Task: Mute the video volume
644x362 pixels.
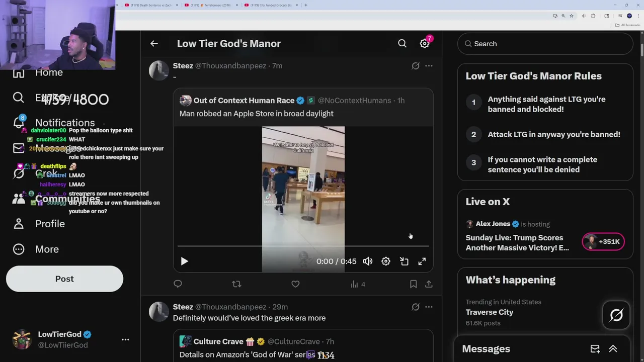Action: point(368,261)
